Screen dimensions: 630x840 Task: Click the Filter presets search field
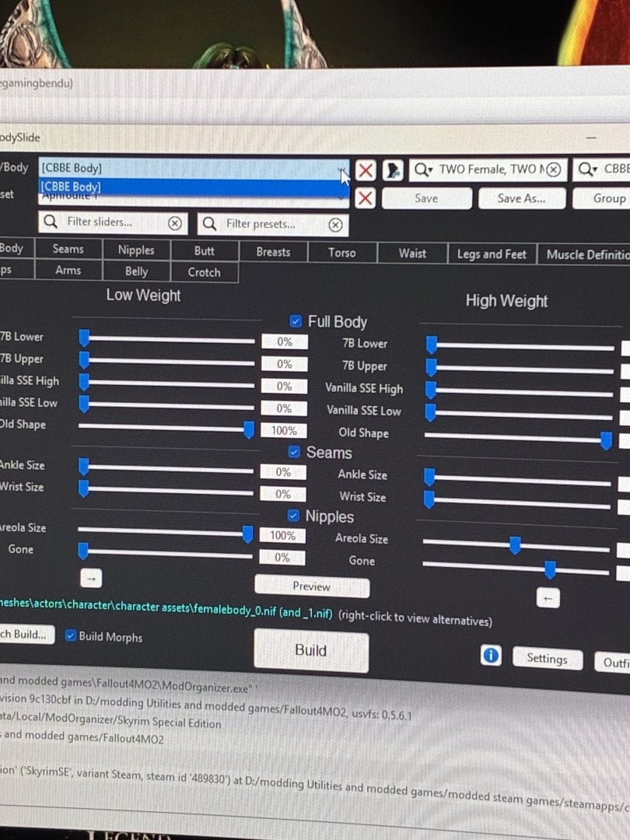(273, 224)
